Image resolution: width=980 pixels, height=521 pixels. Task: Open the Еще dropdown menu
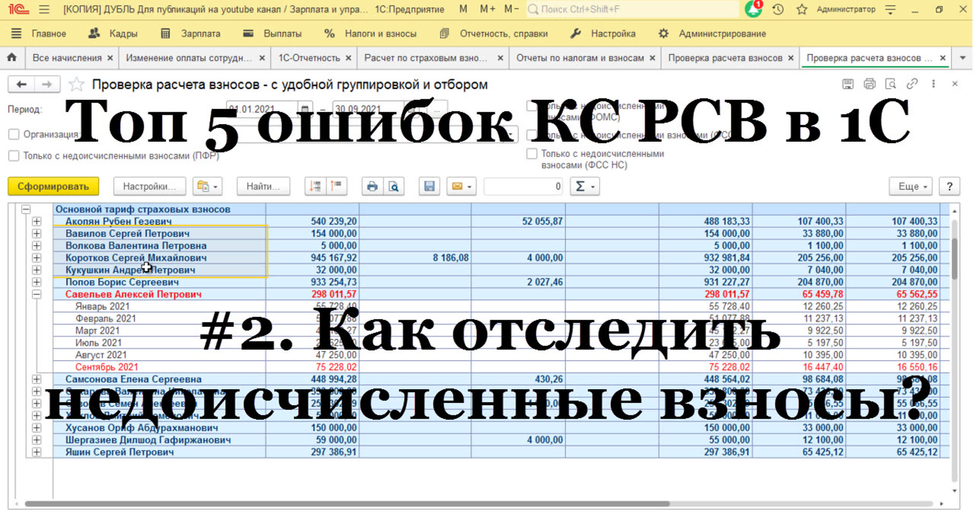pos(911,186)
